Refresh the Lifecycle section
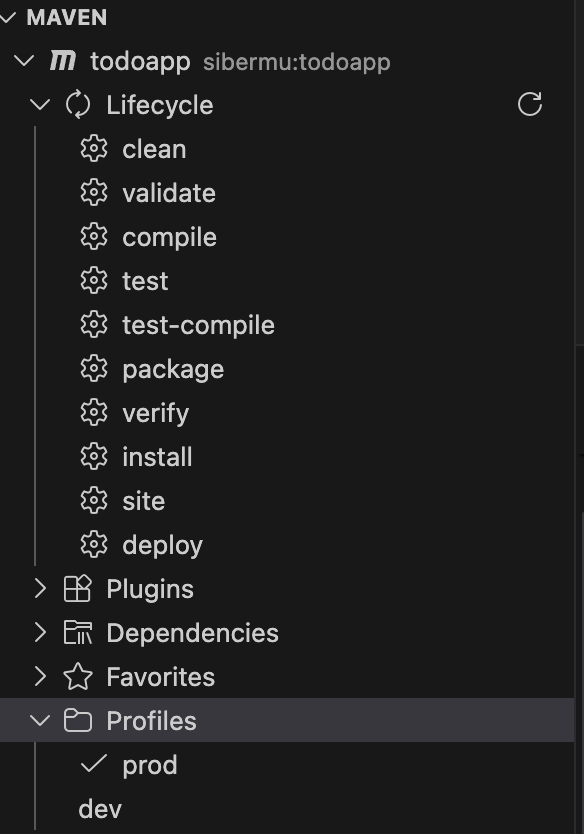The width and height of the screenshot is (584, 834). [x=530, y=104]
